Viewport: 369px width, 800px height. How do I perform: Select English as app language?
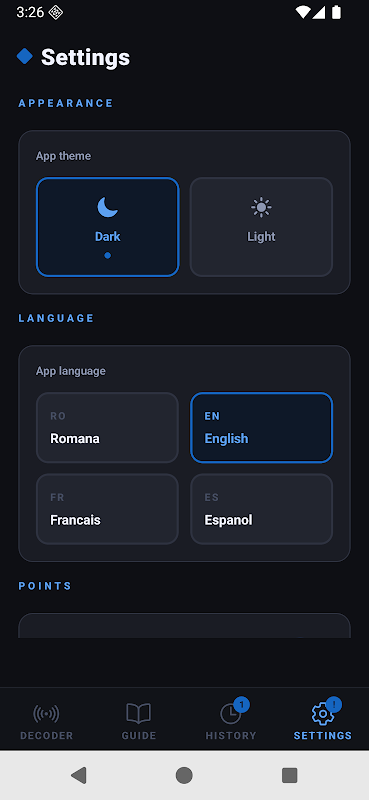[261, 428]
